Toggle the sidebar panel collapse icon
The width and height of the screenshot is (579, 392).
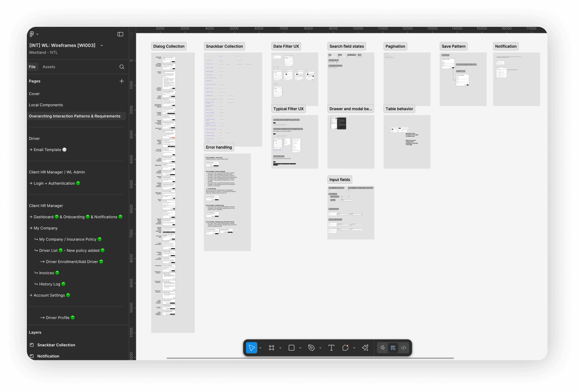click(120, 34)
